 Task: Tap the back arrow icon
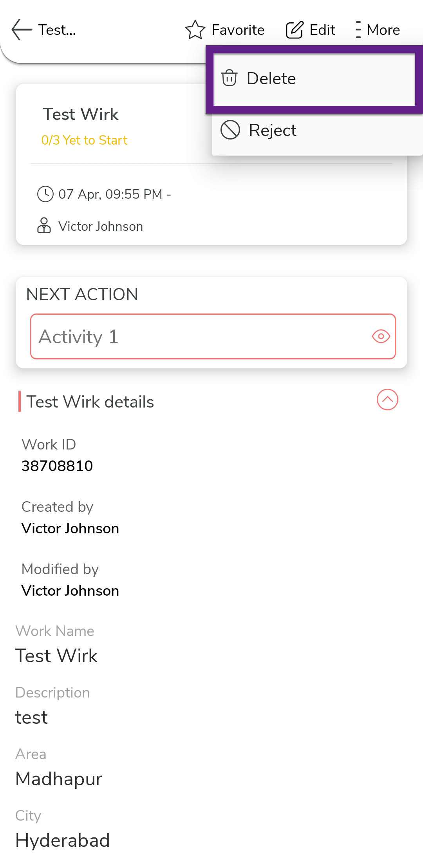22,30
